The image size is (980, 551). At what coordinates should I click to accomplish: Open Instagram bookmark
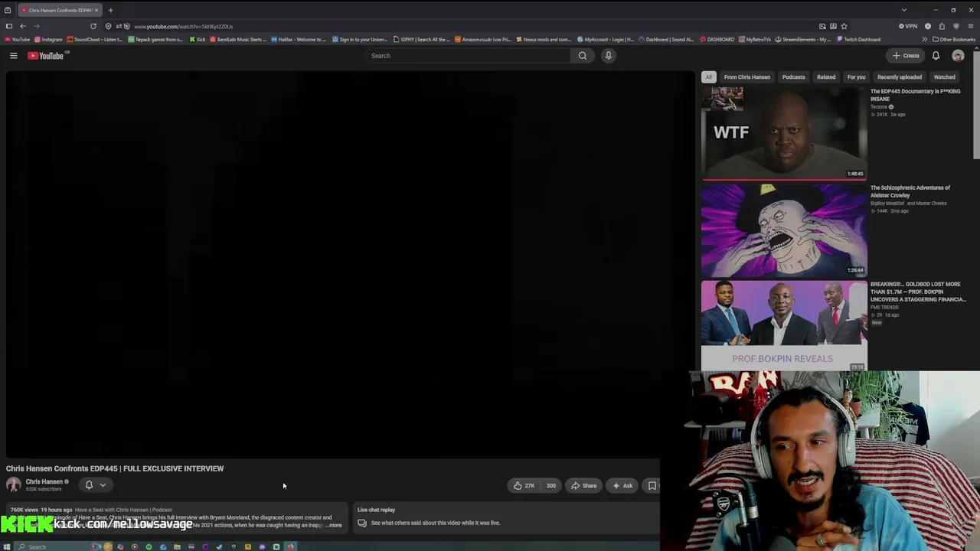point(48,39)
